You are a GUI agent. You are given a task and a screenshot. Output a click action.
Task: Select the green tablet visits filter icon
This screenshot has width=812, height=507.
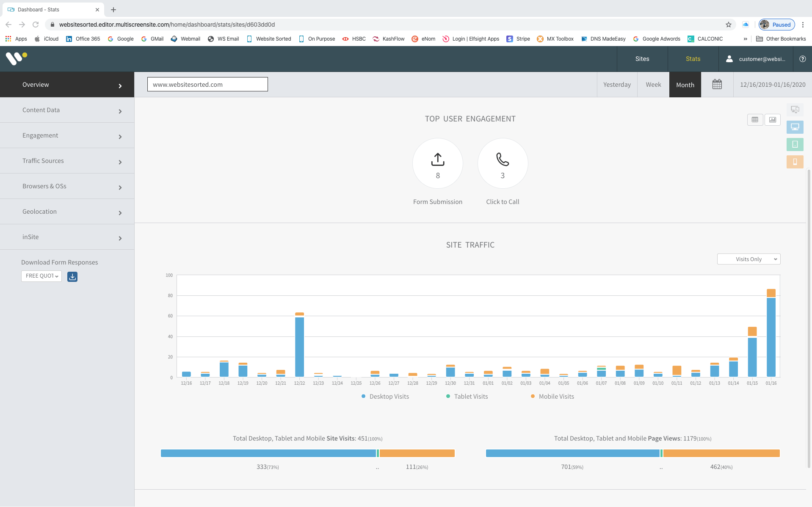tap(795, 144)
